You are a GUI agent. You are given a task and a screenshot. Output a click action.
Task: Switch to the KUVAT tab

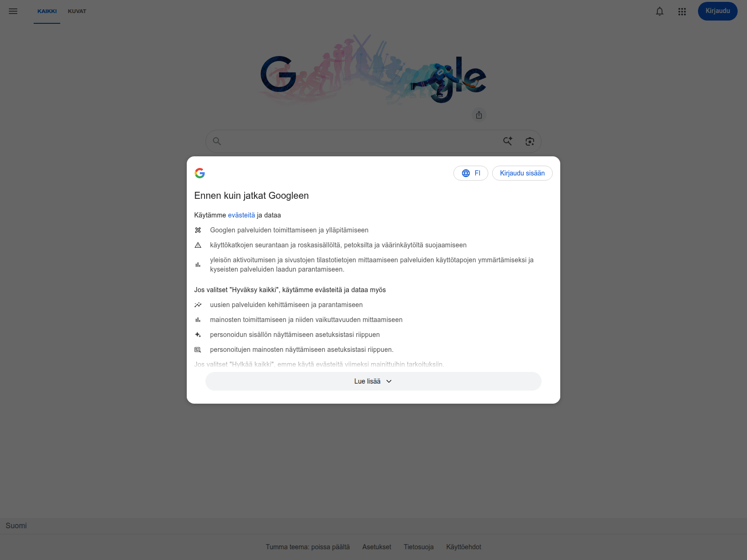77,11
